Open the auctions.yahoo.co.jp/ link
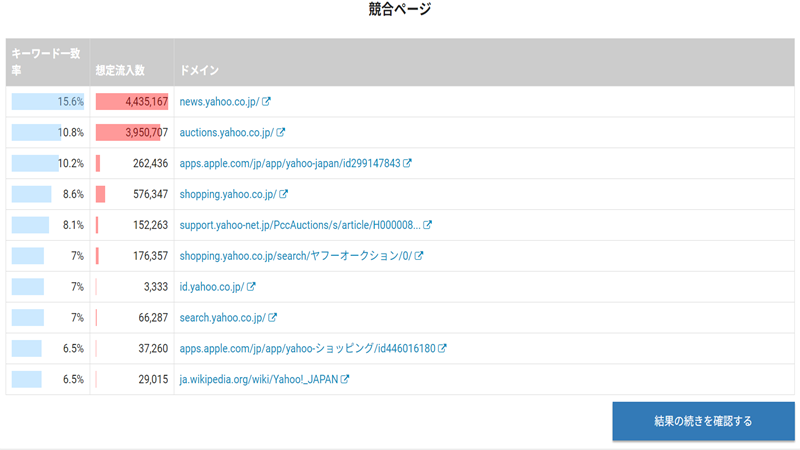 227,132
